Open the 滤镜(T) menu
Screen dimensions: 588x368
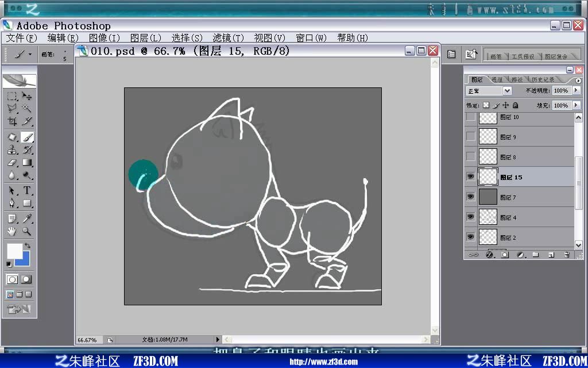(228, 38)
